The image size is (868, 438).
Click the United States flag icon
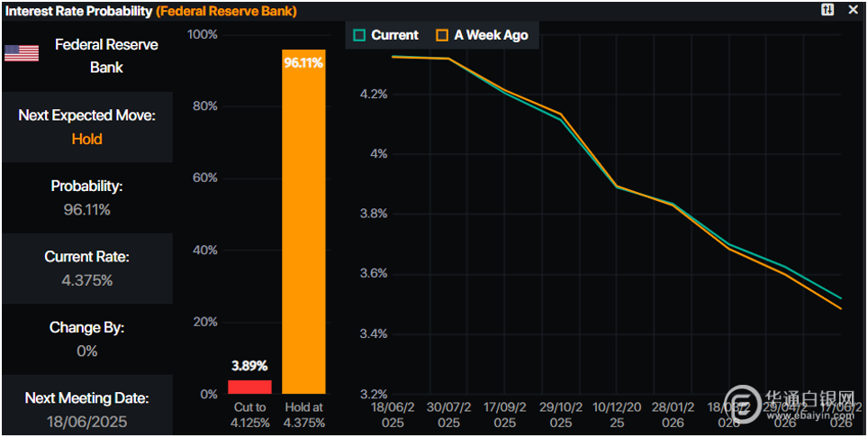click(x=22, y=53)
